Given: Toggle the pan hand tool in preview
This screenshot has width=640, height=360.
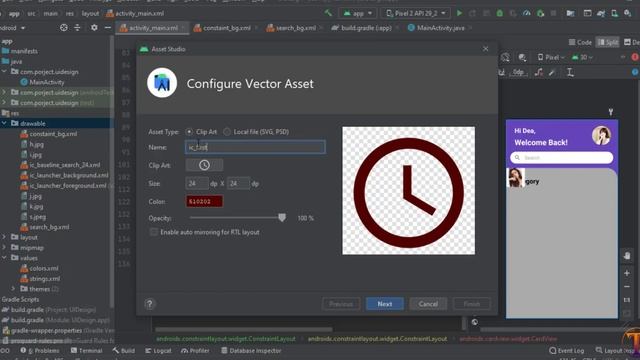Looking at the screenshot, I should click(627, 256).
